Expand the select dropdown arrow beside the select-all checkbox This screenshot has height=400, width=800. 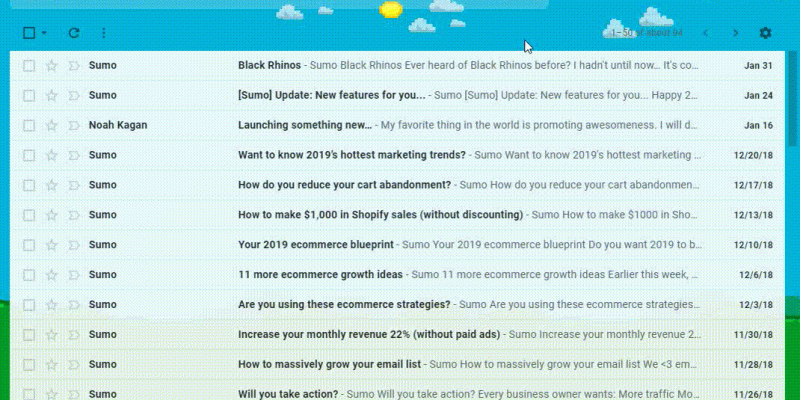coord(44,33)
